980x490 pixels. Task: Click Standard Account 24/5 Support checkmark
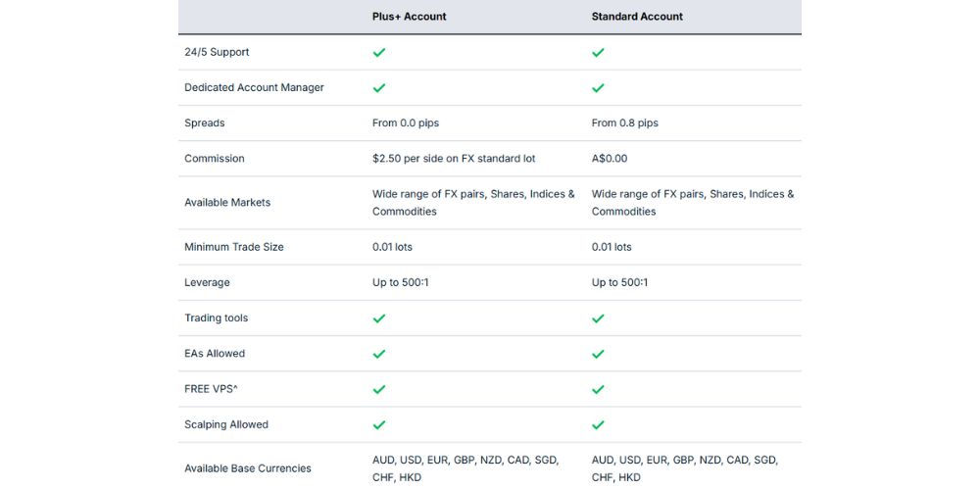coord(598,52)
